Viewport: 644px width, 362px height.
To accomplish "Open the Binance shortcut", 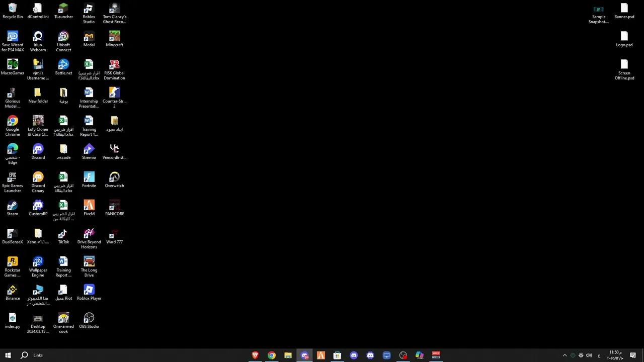I will click(x=13, y=293).
